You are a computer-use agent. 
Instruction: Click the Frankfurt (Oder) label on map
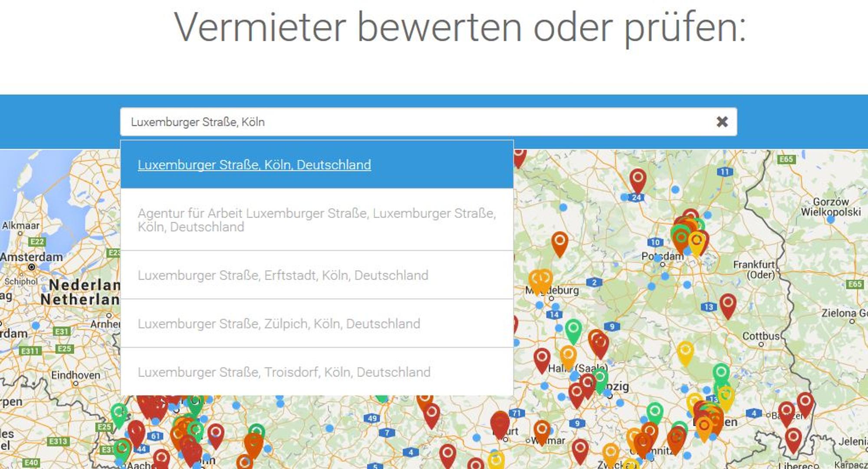tap(754, 270)
